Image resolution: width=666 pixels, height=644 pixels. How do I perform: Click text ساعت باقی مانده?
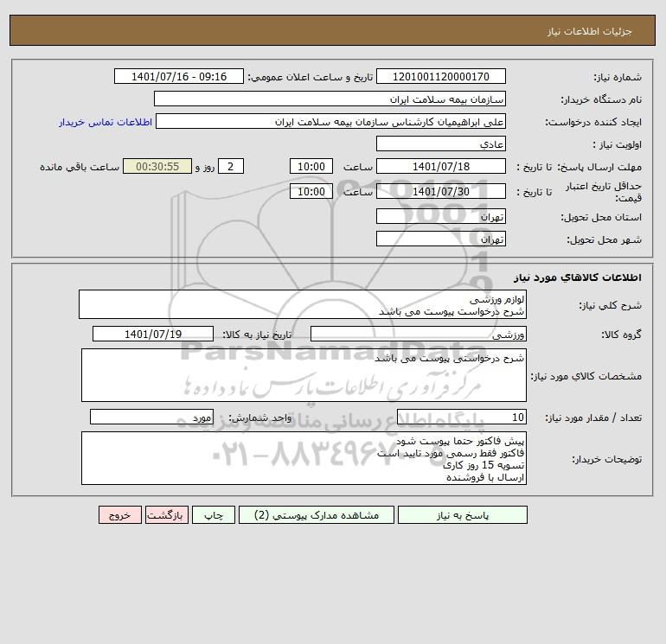pos(80,167)
